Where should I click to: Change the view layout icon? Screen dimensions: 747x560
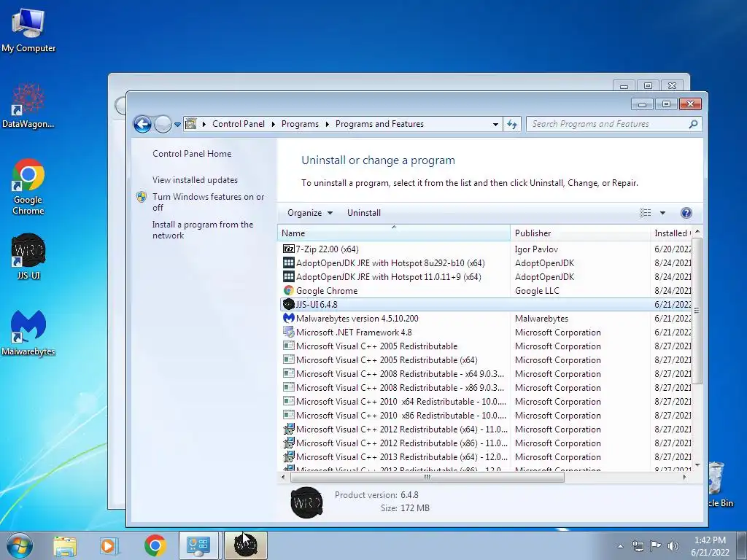point(645,213)
